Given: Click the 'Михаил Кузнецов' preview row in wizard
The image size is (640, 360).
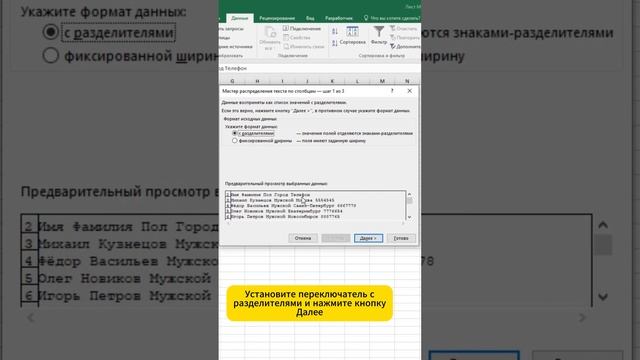Looking at the screenshot, I should [281, 200].
